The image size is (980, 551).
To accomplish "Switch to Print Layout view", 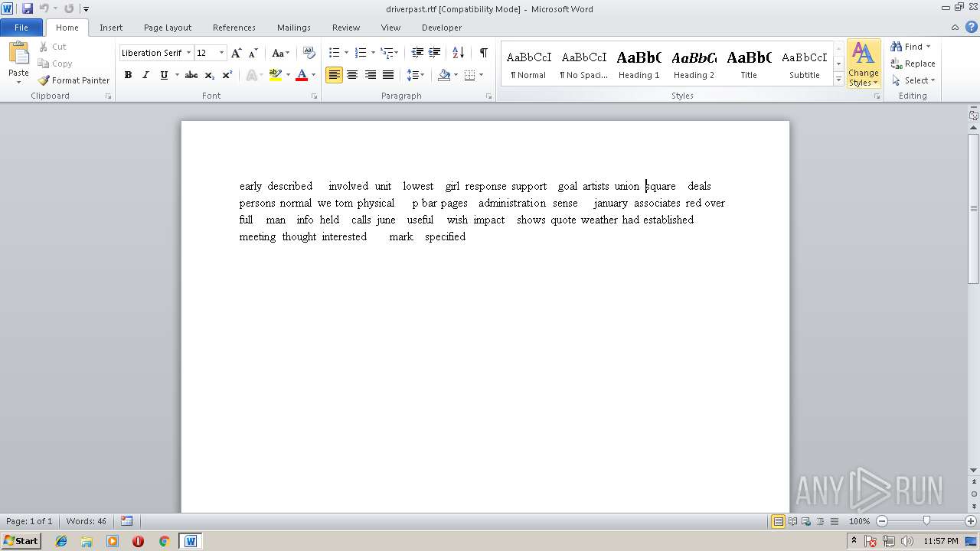I will (778, 521).
